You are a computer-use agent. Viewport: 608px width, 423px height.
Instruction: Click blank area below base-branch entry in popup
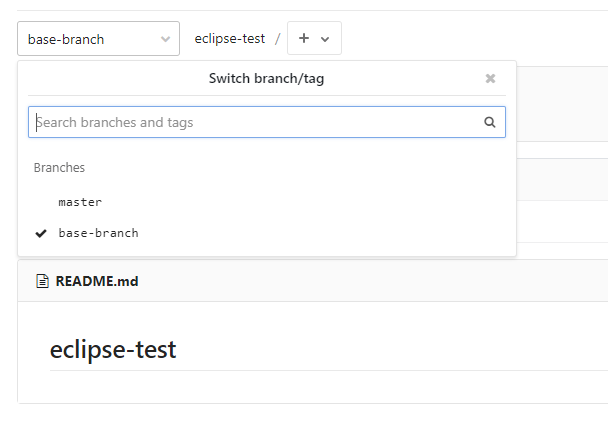coord(300,249)
